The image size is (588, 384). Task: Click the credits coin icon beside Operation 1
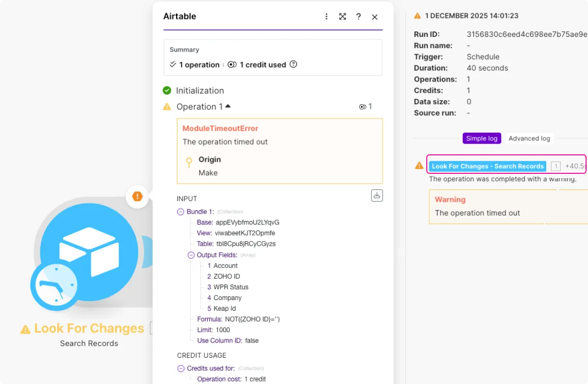(x=362, y=107)
